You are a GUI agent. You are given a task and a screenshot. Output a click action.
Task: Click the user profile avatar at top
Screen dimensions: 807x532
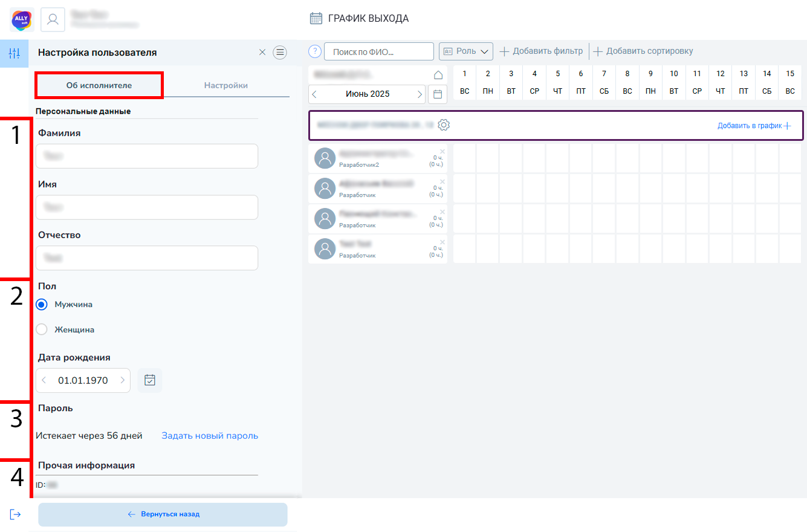point(53,19)
